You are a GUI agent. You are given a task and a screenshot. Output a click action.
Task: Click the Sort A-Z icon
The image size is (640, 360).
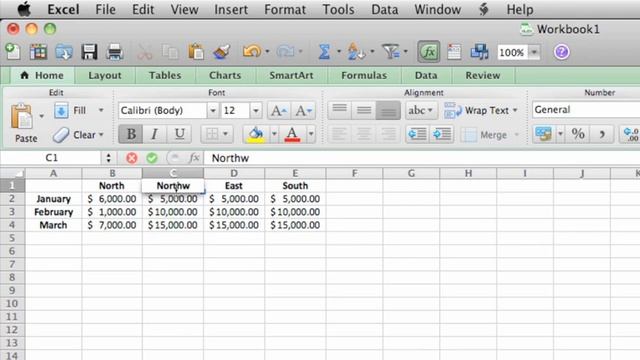[x=356, y=52]
